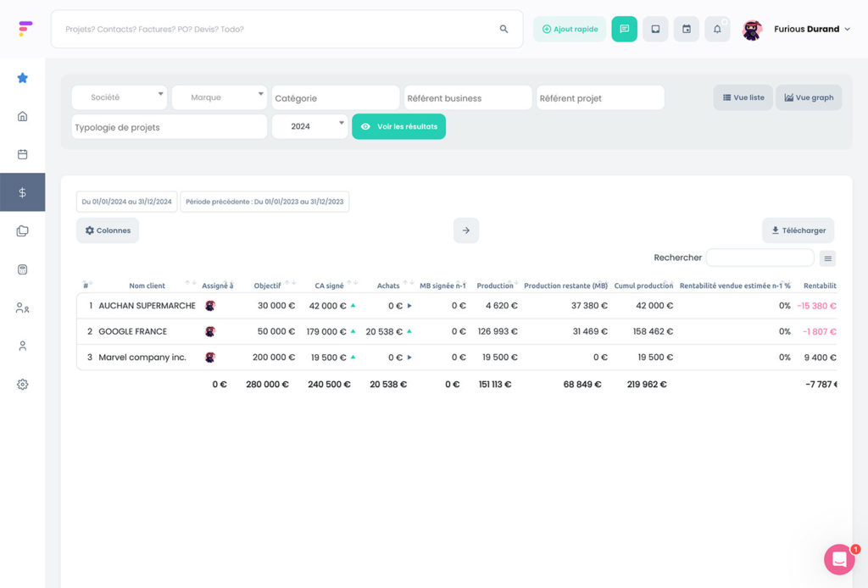
Task: Click the Référent projet filter field
Action: click(600, 98)
